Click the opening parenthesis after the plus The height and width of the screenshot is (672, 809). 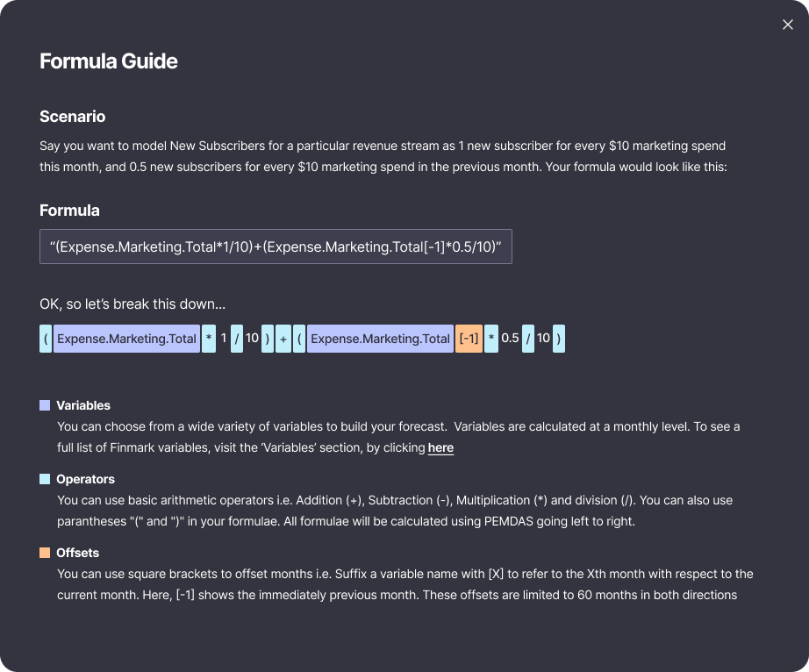(x=299, y=339)
